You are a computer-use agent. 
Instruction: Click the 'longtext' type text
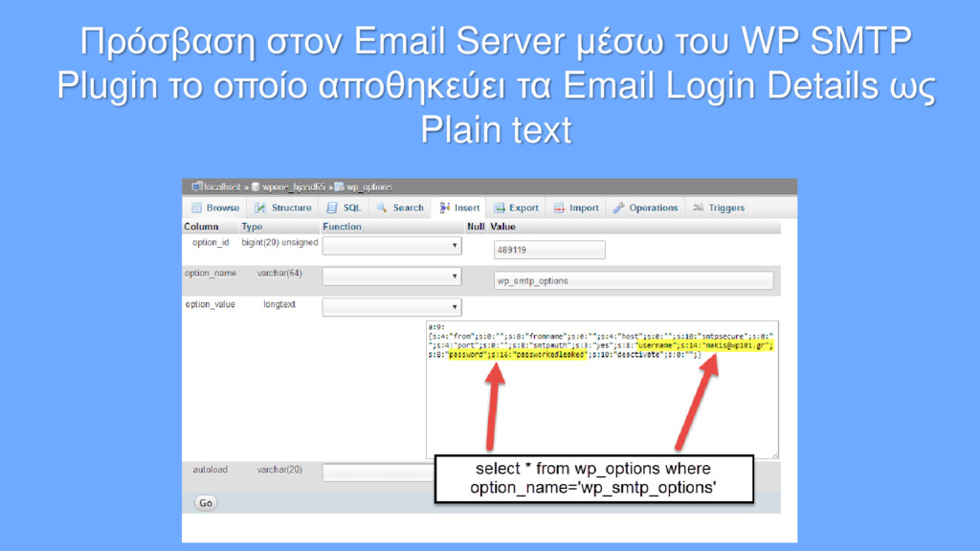pos(279,304)
